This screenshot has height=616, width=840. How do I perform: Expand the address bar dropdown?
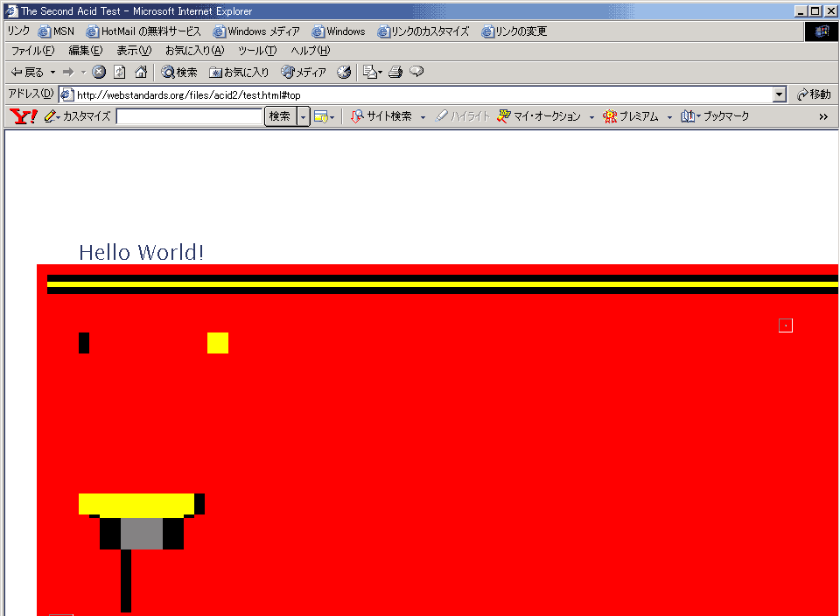[780, 94]
